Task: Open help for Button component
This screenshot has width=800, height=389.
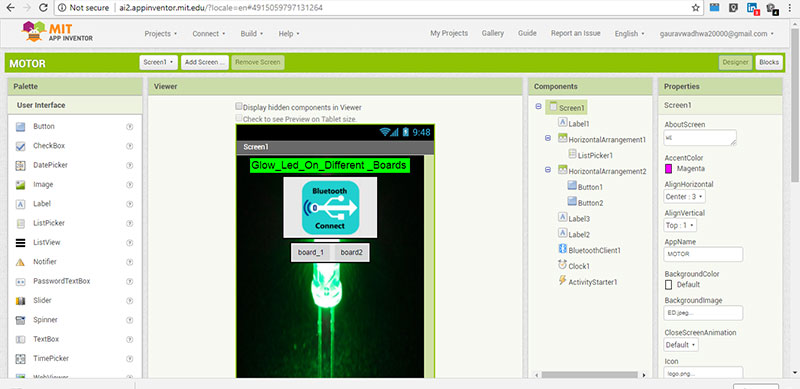Action: (130, 127)
